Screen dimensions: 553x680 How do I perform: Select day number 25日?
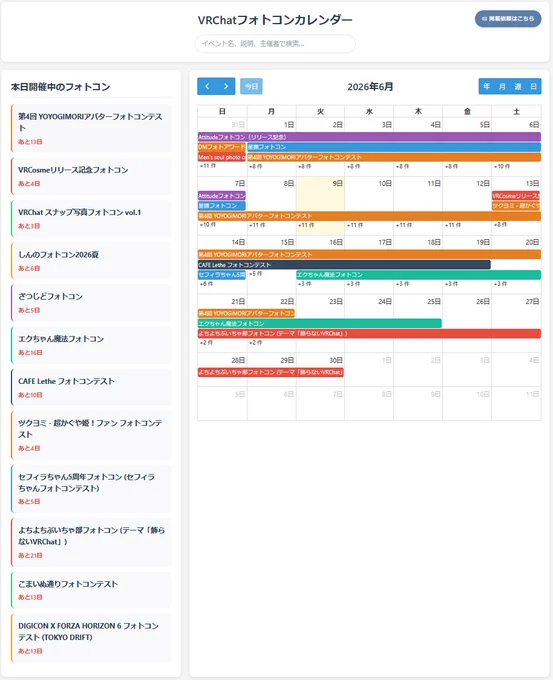tap(434, 301)
